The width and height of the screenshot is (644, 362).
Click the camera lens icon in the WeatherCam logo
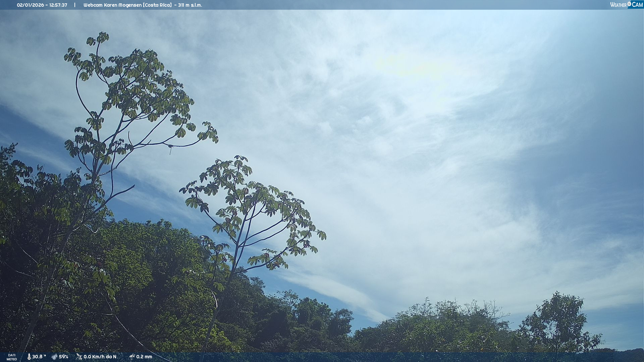coord(629,4)
